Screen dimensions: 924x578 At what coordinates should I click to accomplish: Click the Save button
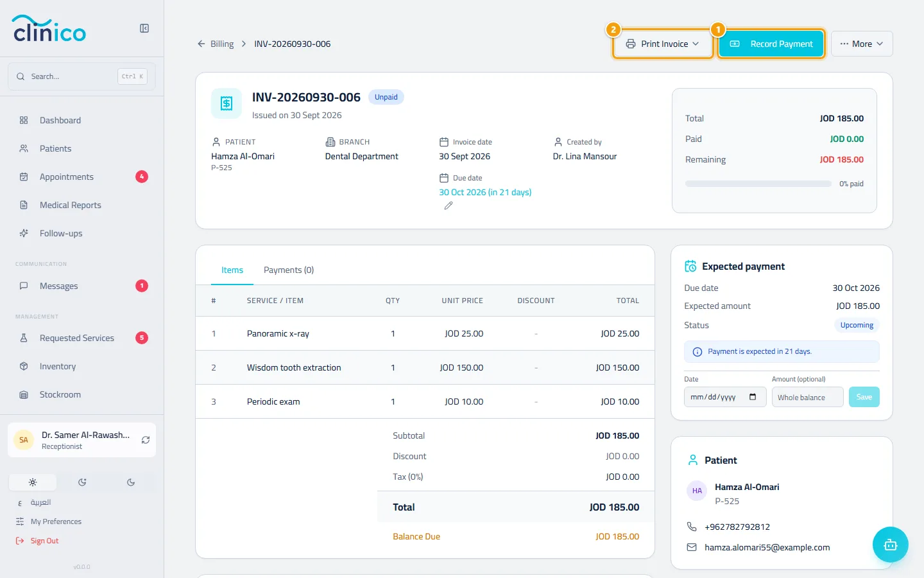pos(864,397)
